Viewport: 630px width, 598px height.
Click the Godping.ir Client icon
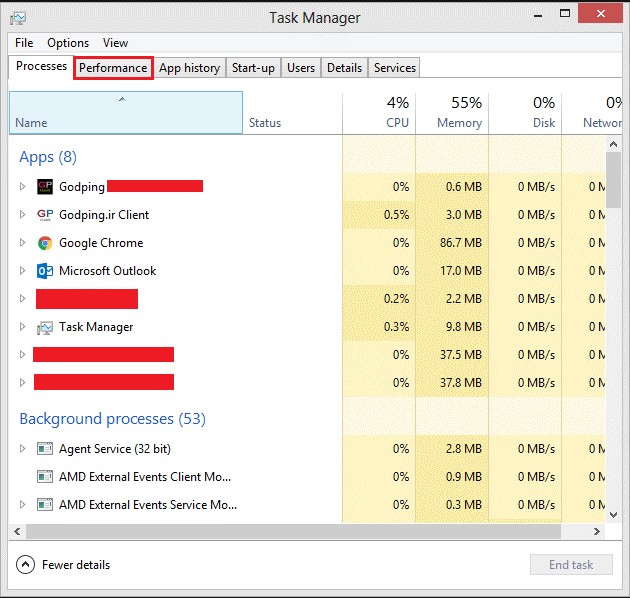pyautogui.click(x=45, y=215)
